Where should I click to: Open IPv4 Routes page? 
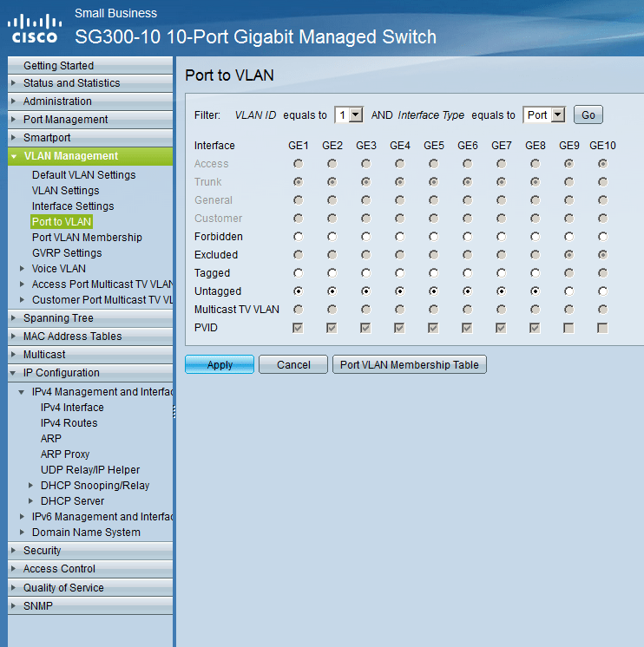point(69,423)
